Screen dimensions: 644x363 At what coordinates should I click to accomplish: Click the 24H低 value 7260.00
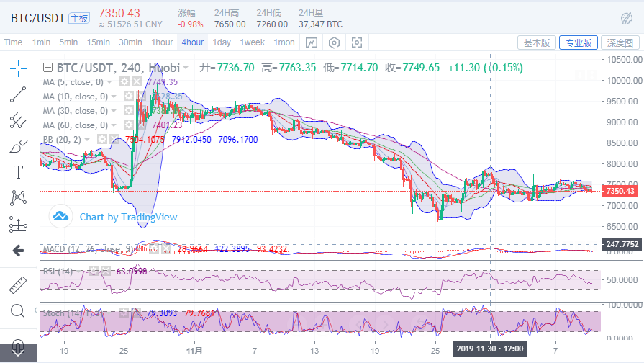pyautogui.click(x=272, y=24)
